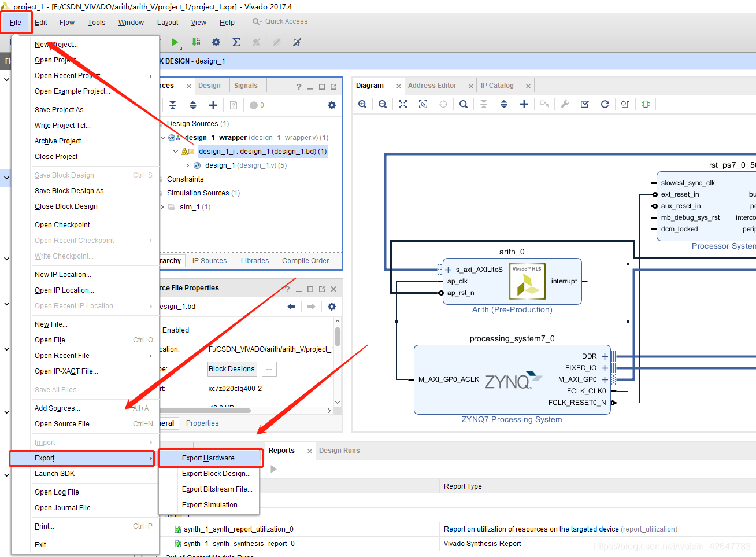756x557 pixels.
Task: Click Expand All in diagram toolbar
Action: tap(504, 104)
